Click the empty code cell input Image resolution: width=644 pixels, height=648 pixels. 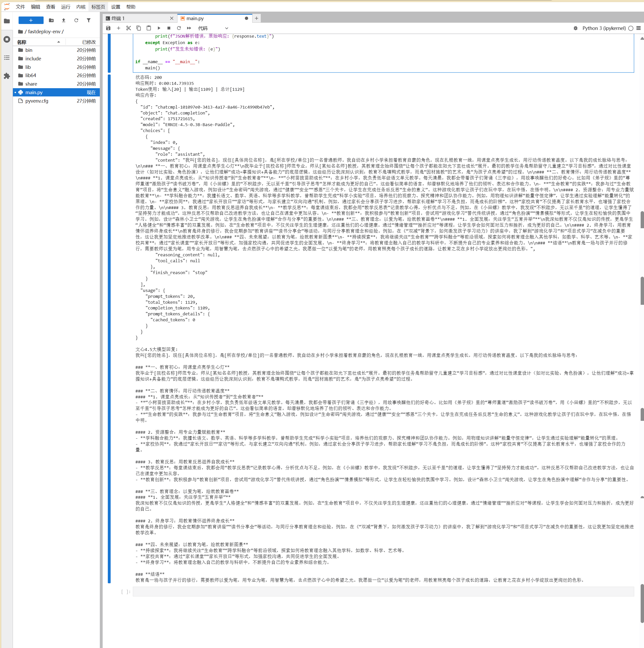383,592
